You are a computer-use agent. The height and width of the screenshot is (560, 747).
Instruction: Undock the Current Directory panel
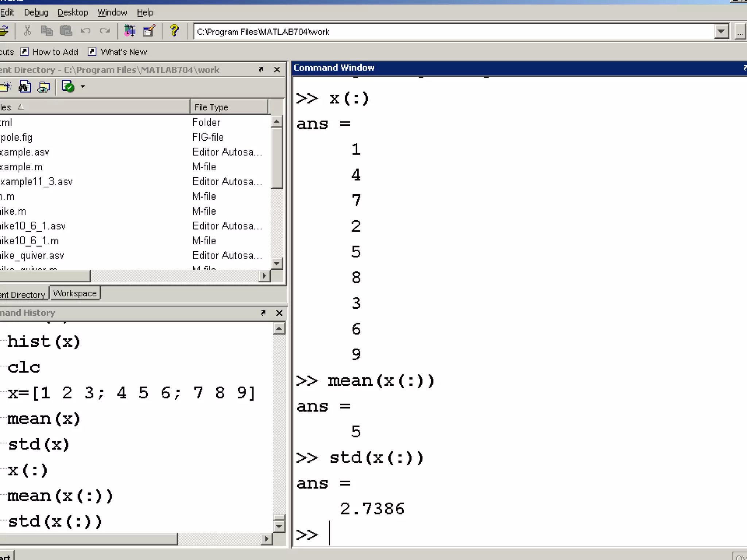coord(261,69)
